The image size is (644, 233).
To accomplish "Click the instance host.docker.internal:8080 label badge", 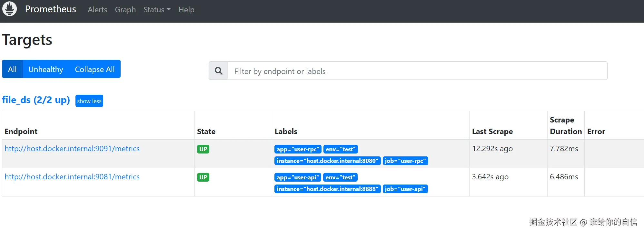I will tap(327, 161).
